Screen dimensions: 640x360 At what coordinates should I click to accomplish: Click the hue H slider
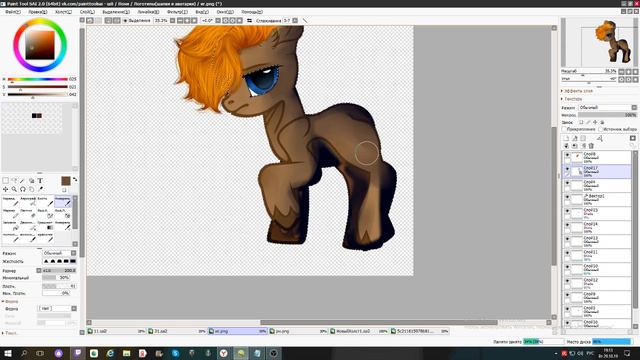(38, 79)
